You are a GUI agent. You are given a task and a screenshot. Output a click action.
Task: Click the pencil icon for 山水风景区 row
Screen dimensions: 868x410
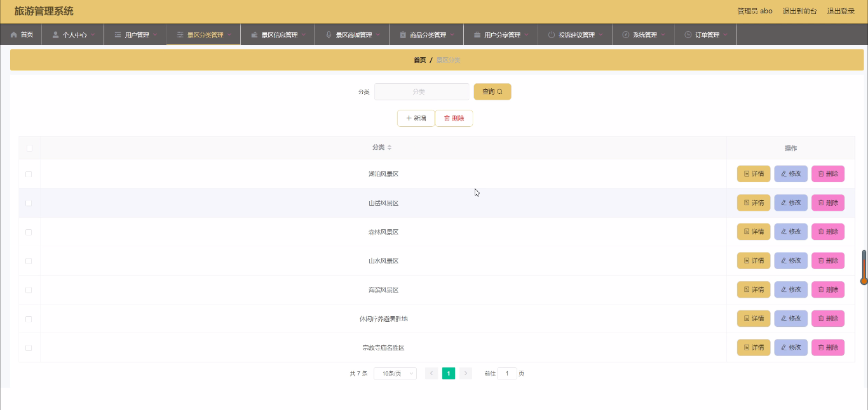click(783, 261)
